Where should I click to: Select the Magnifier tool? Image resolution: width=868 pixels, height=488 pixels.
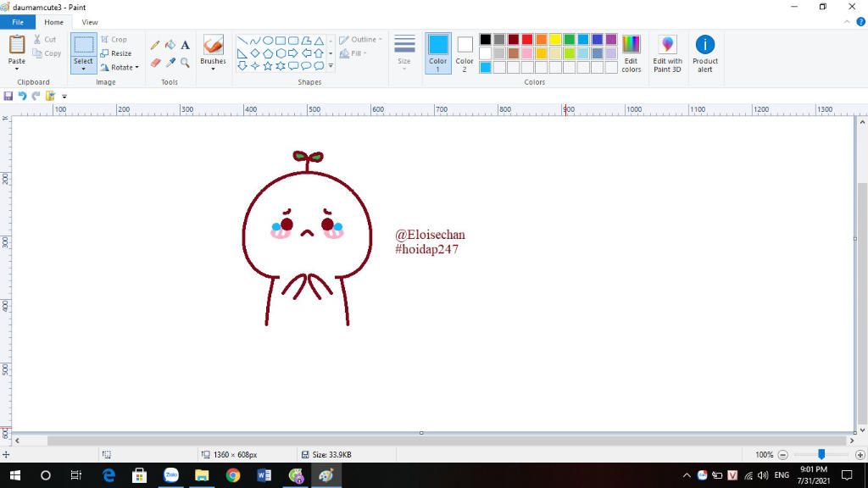click(185, 63)
